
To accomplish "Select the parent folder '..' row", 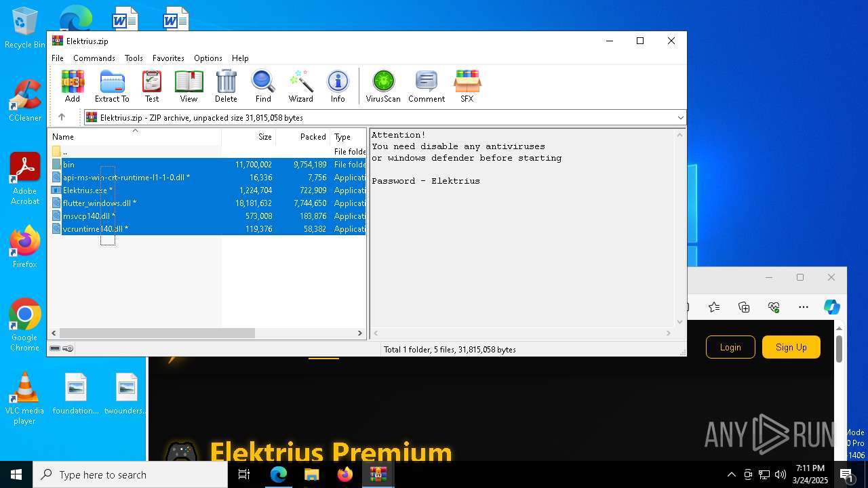I will 207,152.
